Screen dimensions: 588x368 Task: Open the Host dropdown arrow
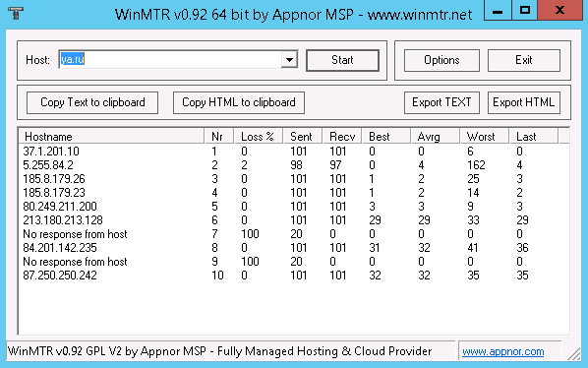click(289, 60)
